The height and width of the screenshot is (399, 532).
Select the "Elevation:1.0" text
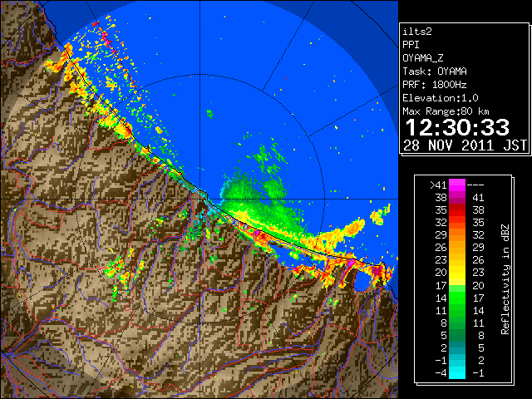pos(441,98)
